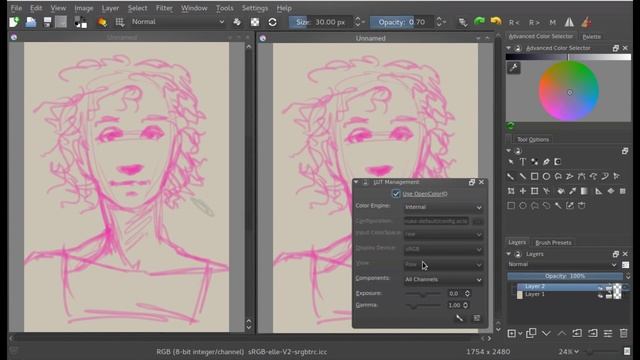Click the orange undo arrow icon
The height and width of the screenshot is (360, 640).
tap(496, 21)
